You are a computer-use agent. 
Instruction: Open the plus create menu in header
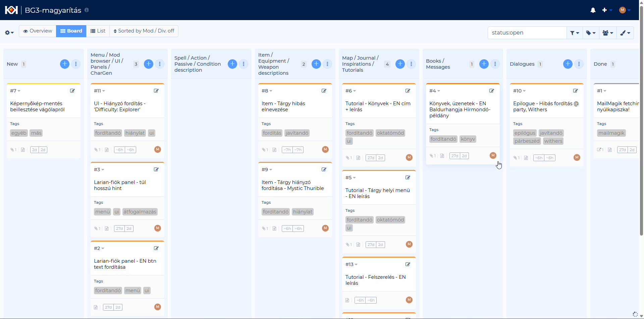click(x=607, y=10)
